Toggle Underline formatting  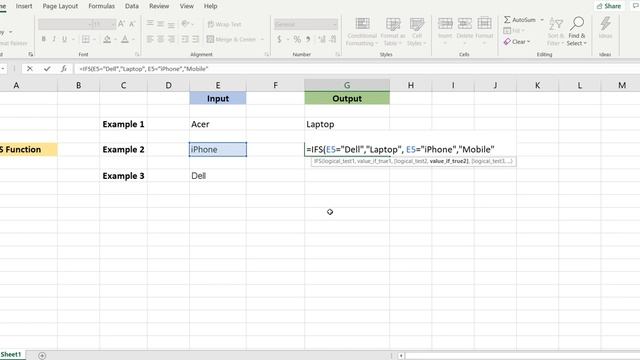point(64,39)
